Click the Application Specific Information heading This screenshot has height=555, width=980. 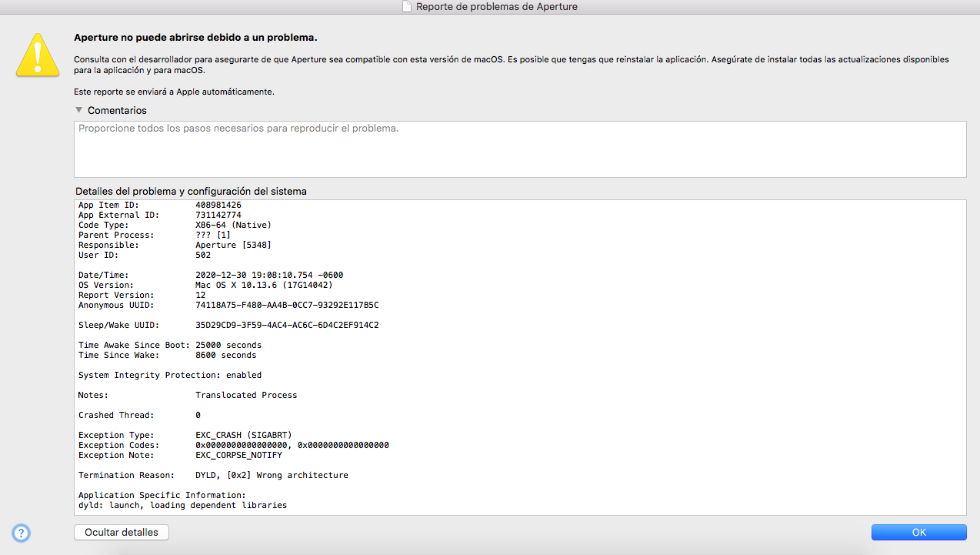coord(162,496)
